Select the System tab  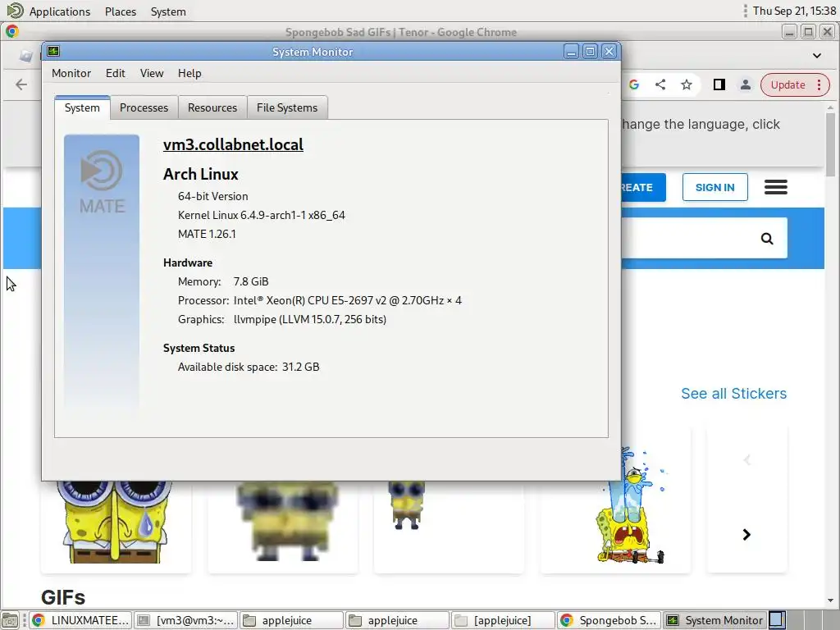[82, 107]
